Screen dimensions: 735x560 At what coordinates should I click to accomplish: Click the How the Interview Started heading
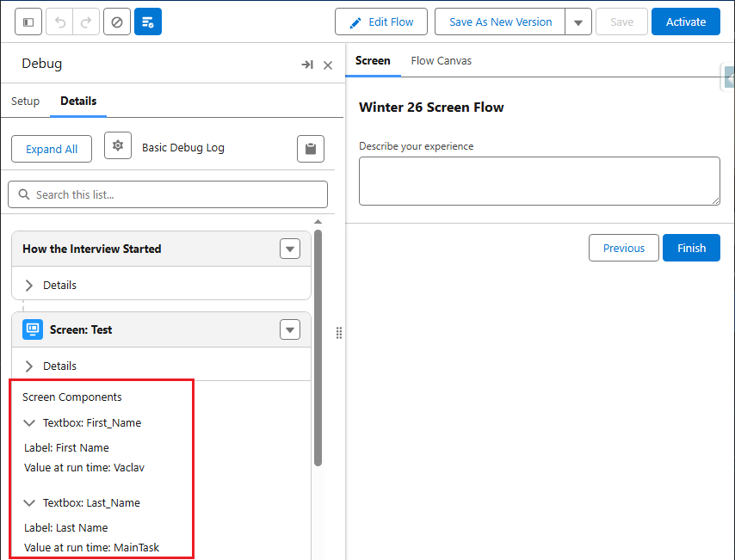[92, 249]
